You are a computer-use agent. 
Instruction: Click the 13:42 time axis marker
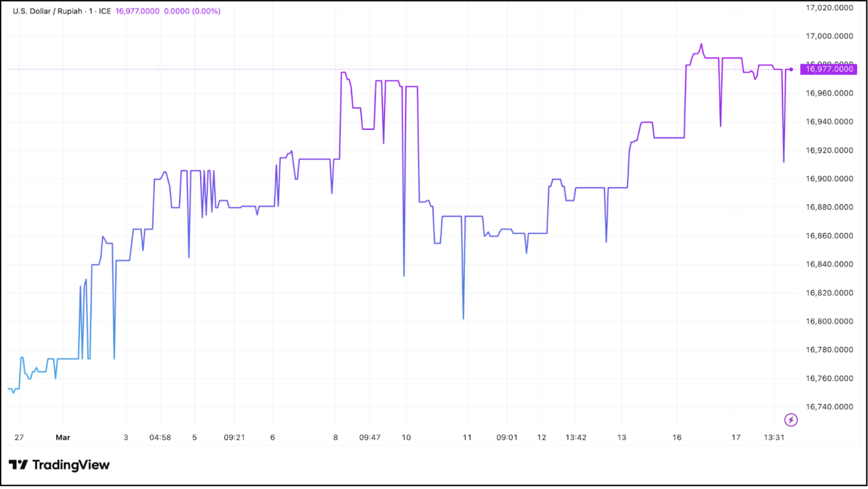coord(575,437)
